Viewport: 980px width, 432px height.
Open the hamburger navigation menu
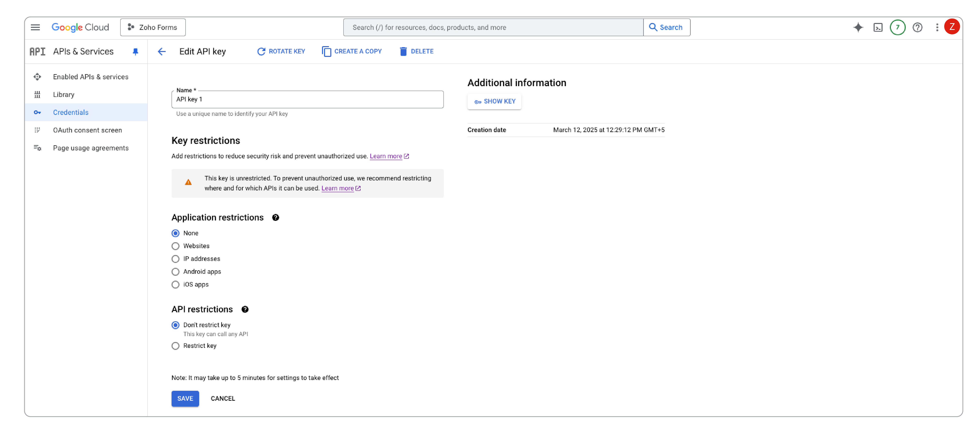click(x=35, y=27)
